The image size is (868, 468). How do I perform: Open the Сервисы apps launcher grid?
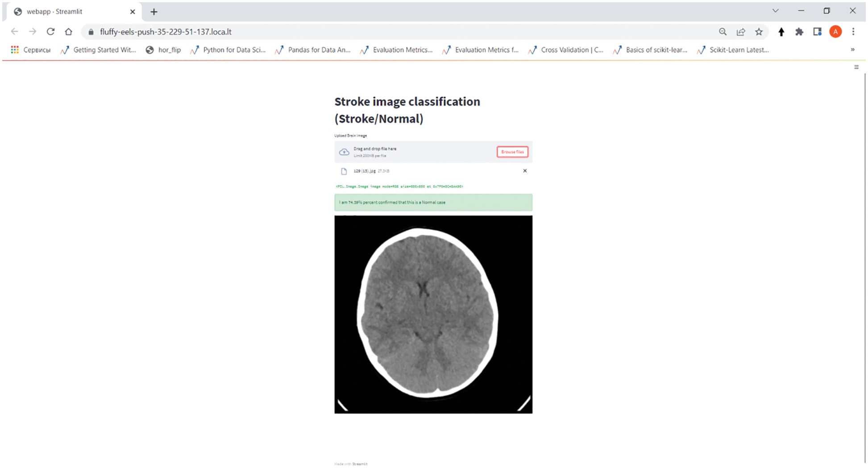click(15, 50)
